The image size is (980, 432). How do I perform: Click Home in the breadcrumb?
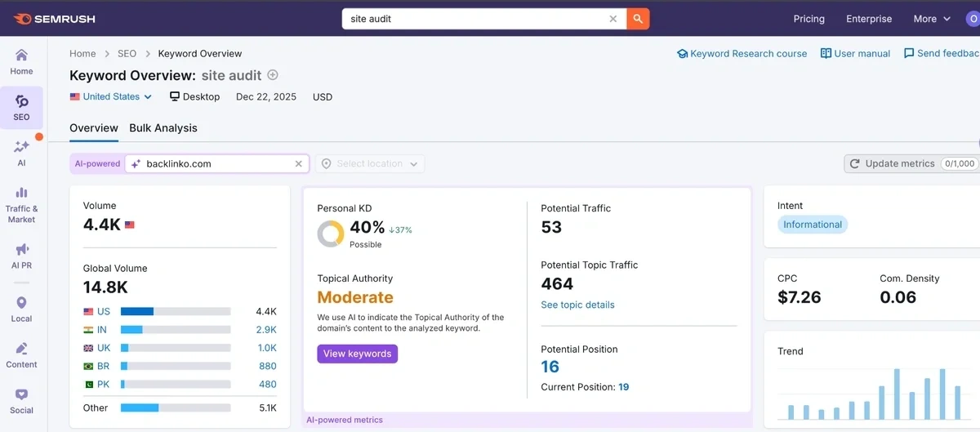pyautogui.click(x=82, y=53)
